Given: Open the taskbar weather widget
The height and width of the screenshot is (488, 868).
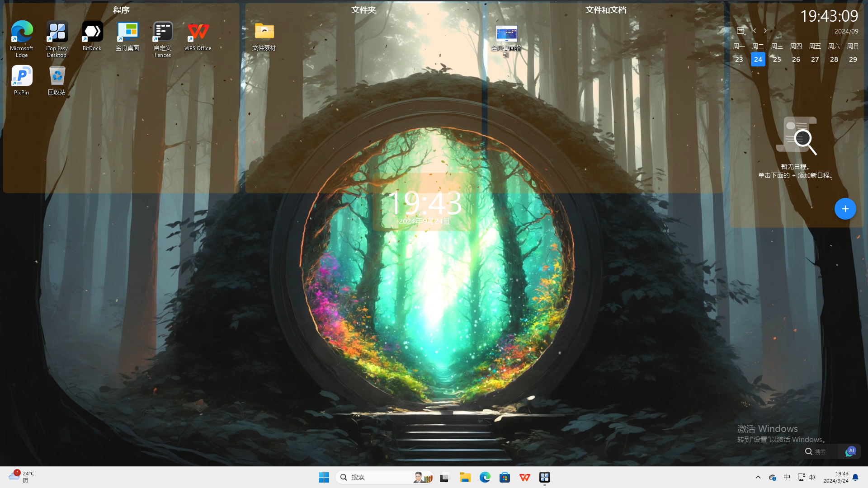Looking at the screenshot, I should click(x=21, y=477).
